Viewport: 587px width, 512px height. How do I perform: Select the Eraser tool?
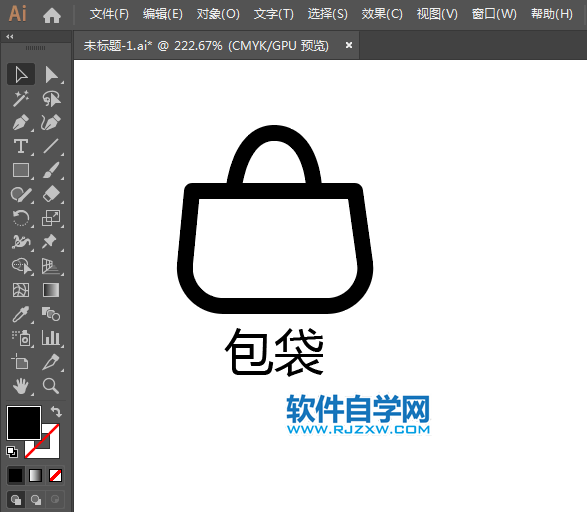click(x=51, y=194)
